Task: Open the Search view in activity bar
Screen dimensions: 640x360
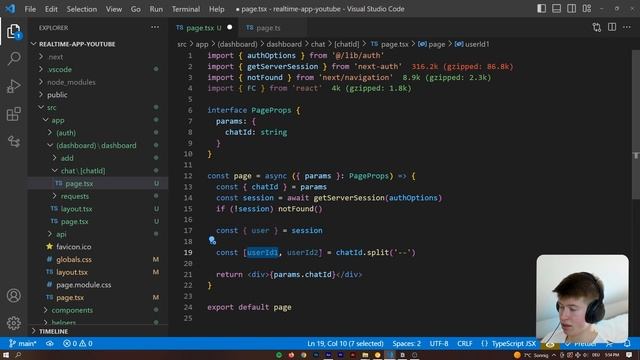Action: (x=14, y=59)
